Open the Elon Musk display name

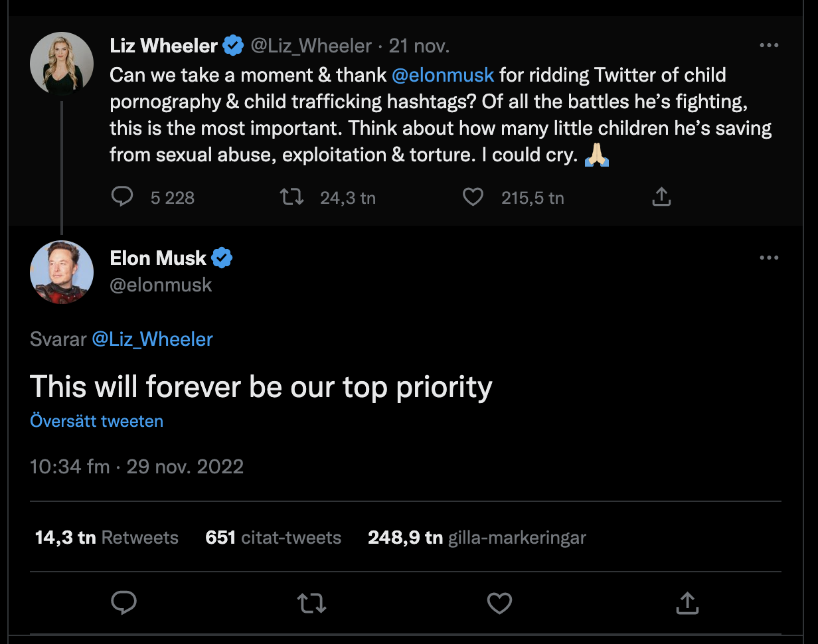158,258
